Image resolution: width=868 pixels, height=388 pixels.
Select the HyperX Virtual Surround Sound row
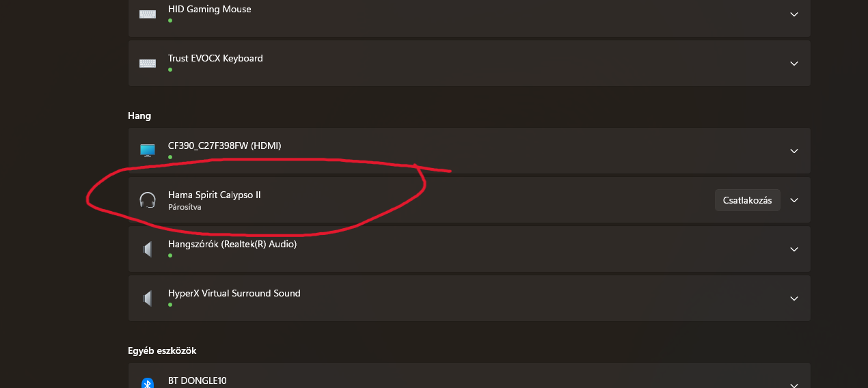point(469,299)
